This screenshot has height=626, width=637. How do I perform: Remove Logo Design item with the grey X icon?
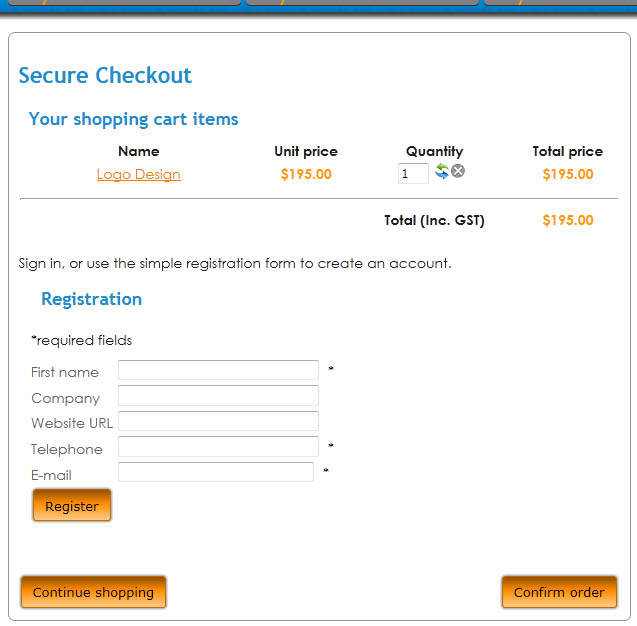point(458,171)
